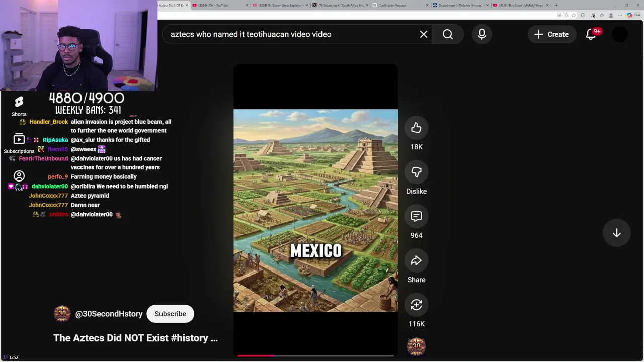The height and width of the screenshot is (362, 644).
Task: Click username fkem05 in chat
Action: pos(58,149)
